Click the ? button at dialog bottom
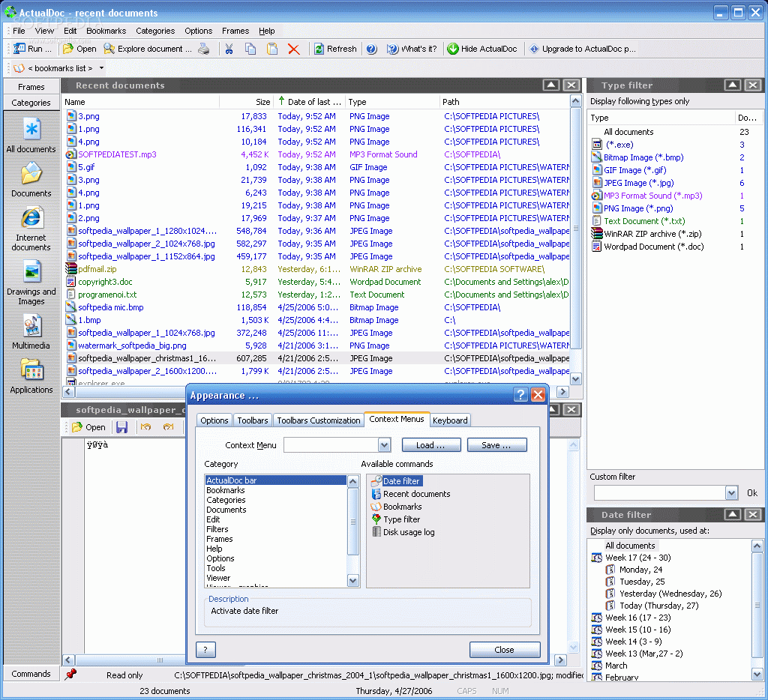 click(x=205, y=650)
